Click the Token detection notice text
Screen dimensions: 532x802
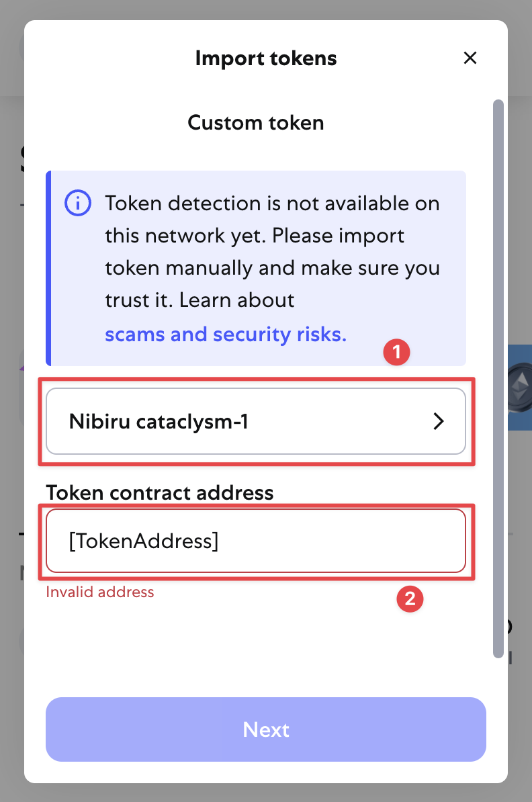(272, 252)
